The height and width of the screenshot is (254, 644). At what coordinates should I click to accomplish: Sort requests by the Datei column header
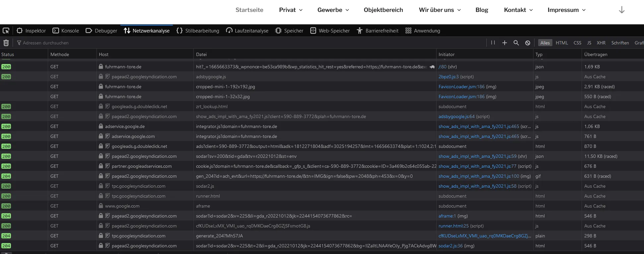(315, 54)
